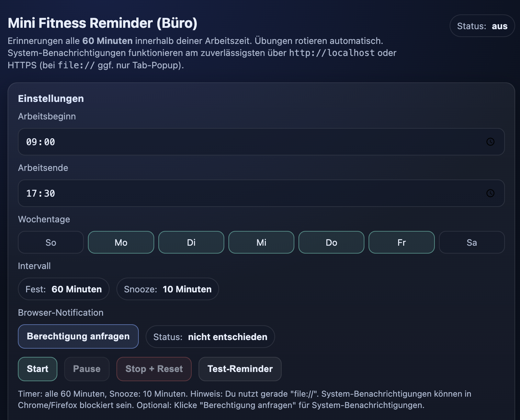Toggle Do weekday off
Screen dimensions: 520x420
[x=331, y=243]
